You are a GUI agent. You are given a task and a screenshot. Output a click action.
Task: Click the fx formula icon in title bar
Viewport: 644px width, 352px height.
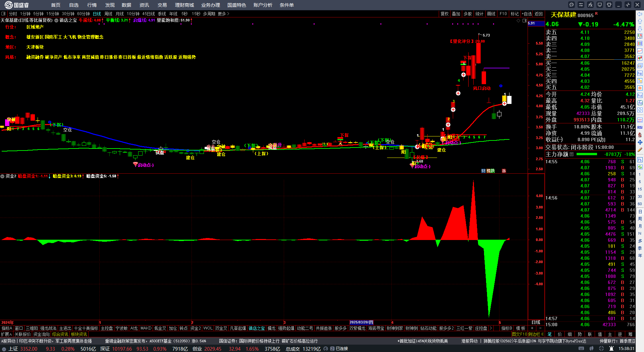(590, 5)
